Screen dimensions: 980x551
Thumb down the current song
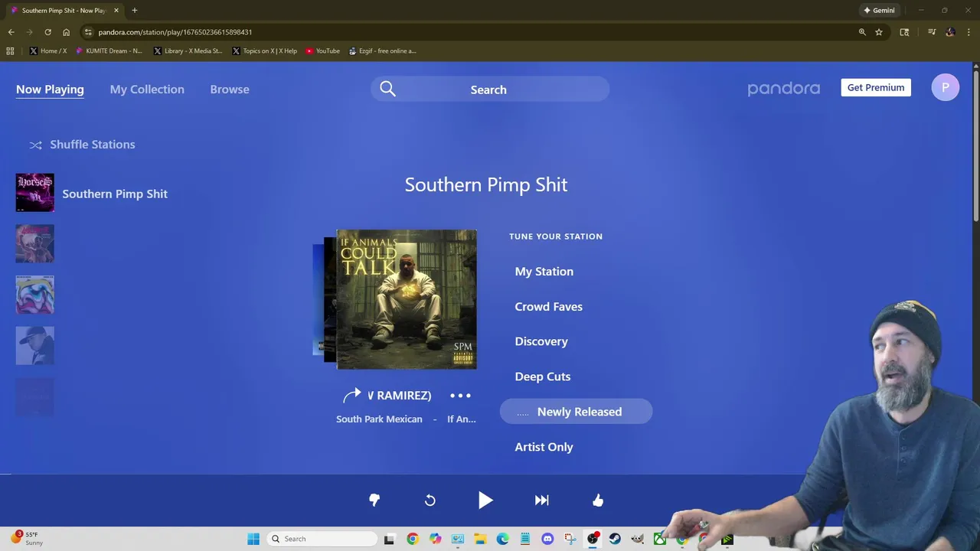pos(374,500)
